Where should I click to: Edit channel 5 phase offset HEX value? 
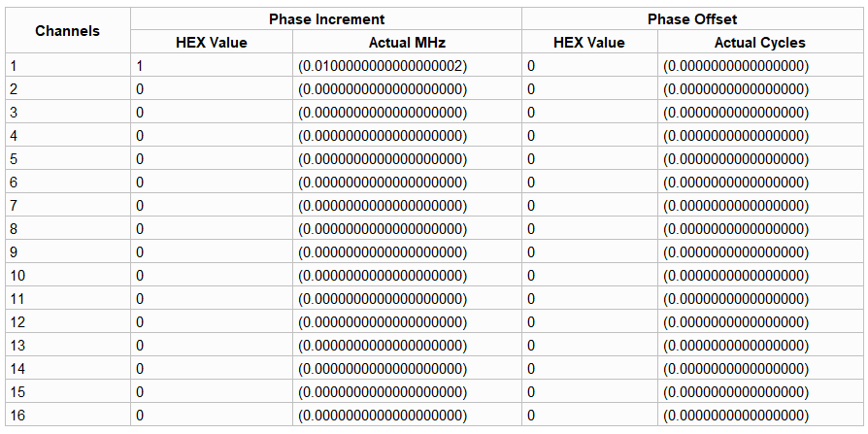[x=531, y=159]
